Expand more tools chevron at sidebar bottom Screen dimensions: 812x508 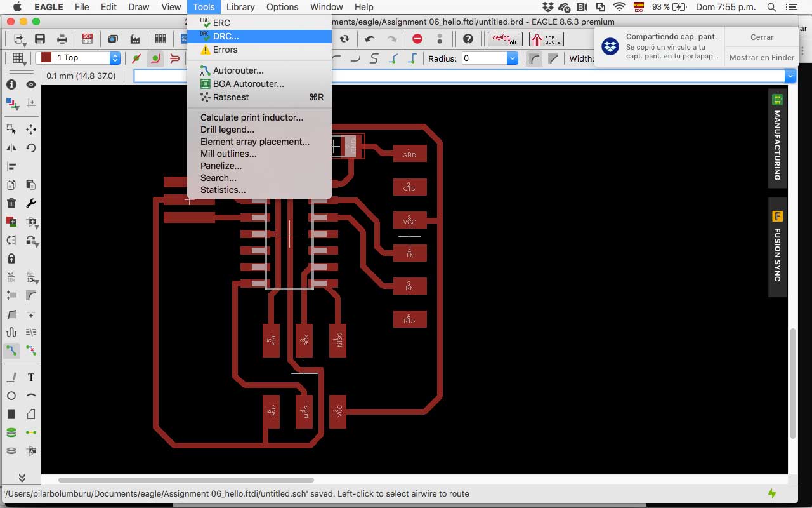click(x=21, y=478)
